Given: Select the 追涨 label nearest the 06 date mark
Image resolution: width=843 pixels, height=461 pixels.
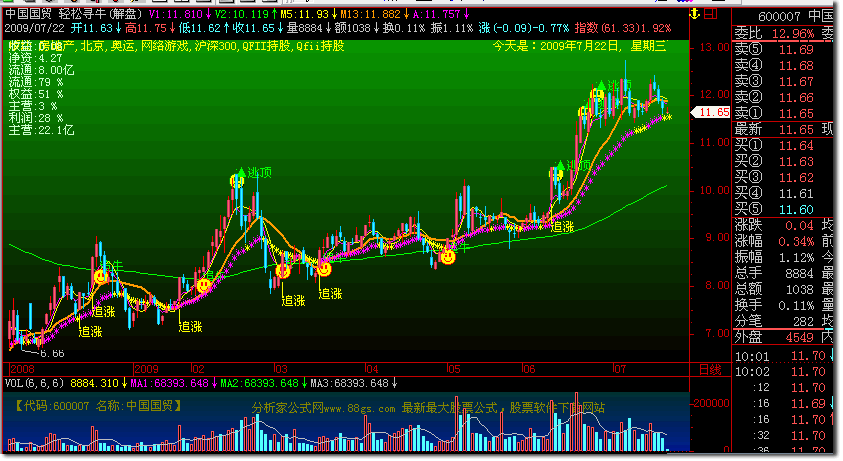Looking at the screenshot, I should [x=562, y=227].
